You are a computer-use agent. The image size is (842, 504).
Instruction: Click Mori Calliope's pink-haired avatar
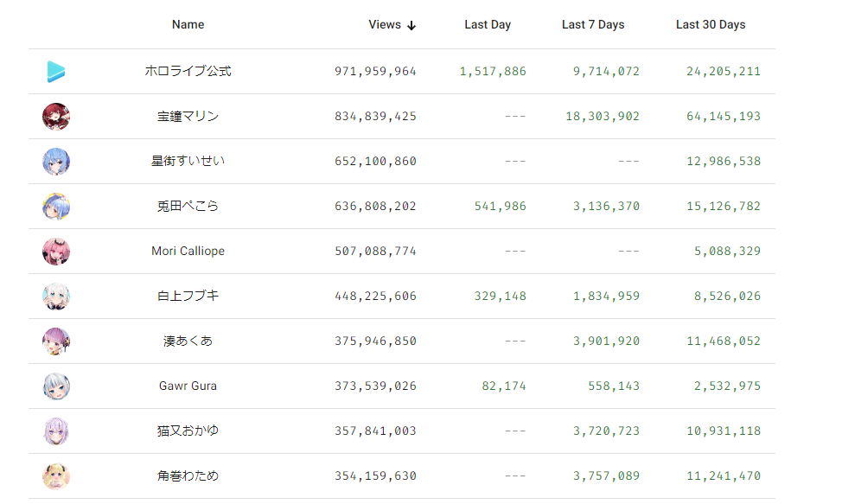[56, 252]
